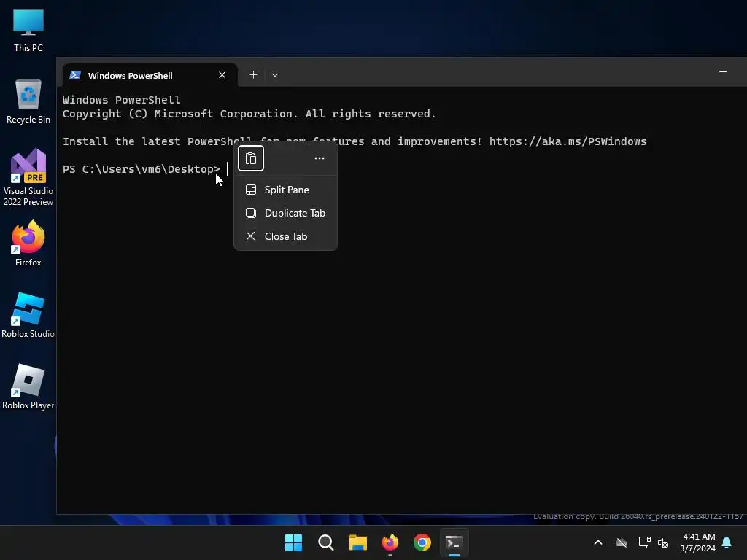Click the 'Copyright (C) Microsoft Corporation' line

tap(249, 114)
